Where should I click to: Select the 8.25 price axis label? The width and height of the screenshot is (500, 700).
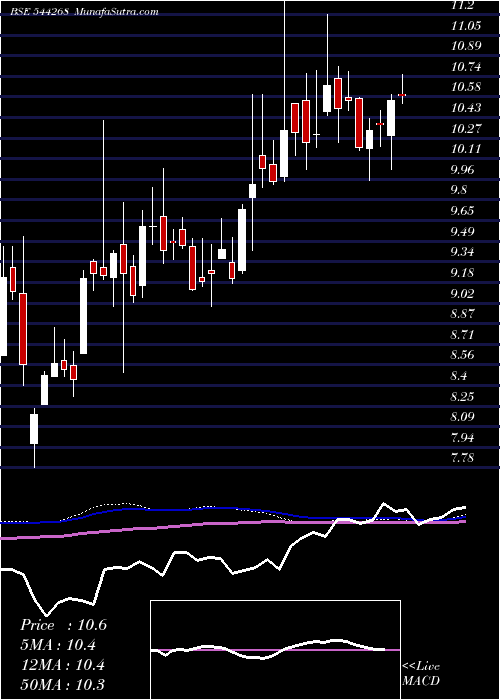pos(463,396)
